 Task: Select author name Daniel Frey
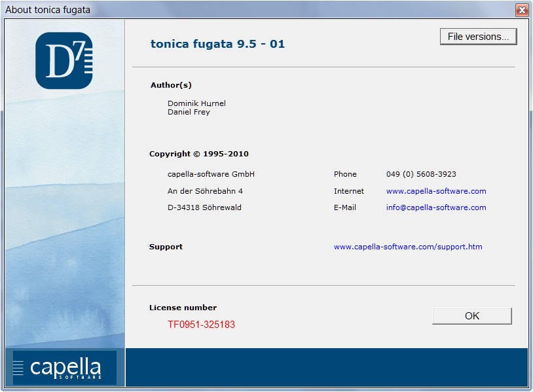(189, 112)
